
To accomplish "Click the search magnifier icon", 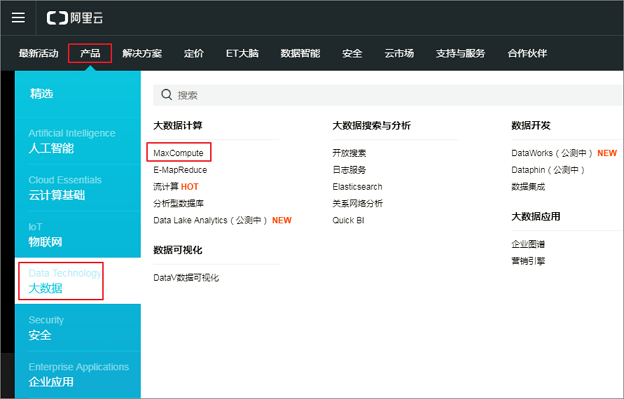I will [x=166, y=95].
